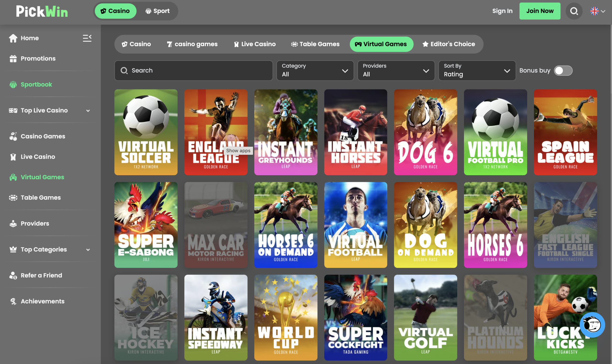Go to Home in the sidebar
Screen dimensions: 612x364
click(30, 38)
